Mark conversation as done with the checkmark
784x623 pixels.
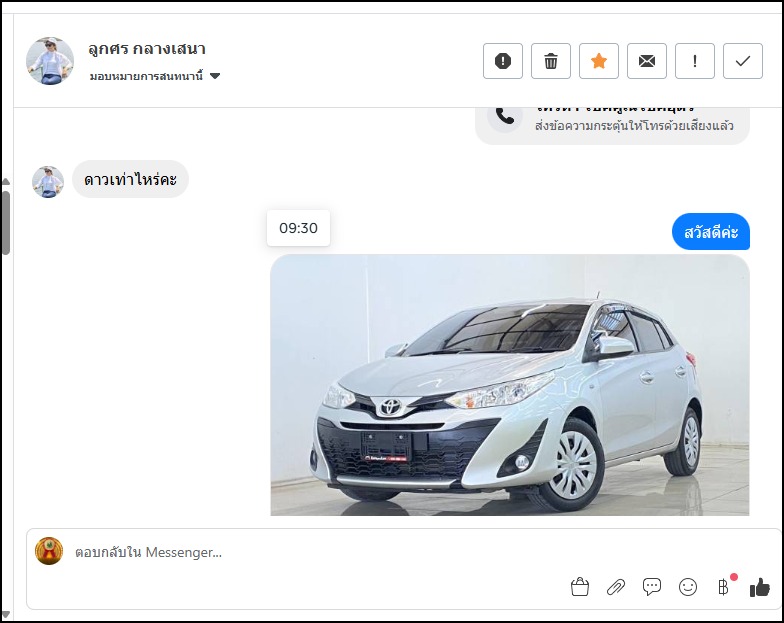tap(742, 61)
